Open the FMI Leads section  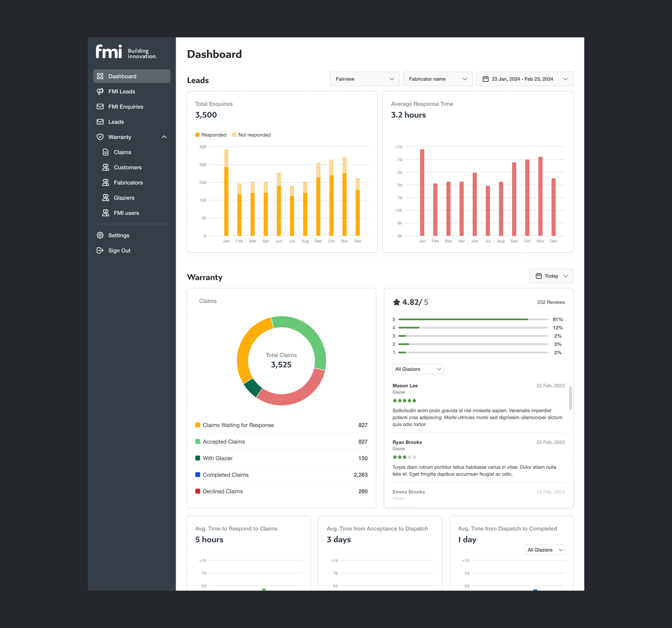tap(121, 91)
